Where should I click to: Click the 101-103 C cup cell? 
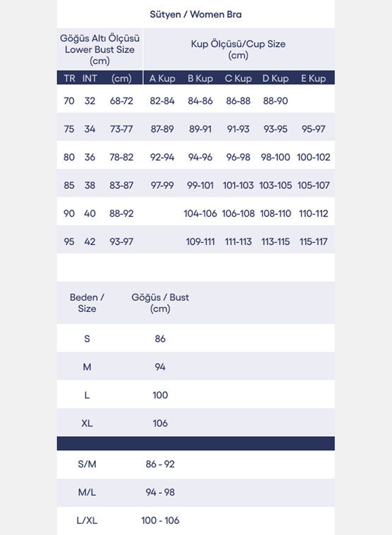[238, 185]
